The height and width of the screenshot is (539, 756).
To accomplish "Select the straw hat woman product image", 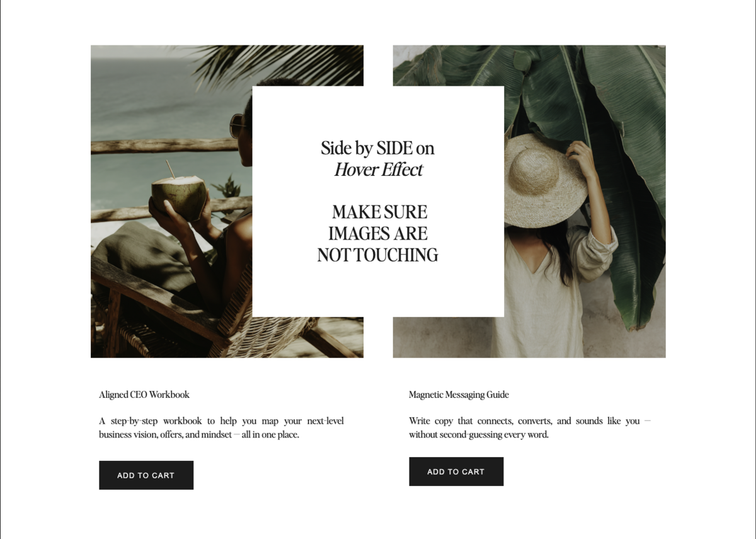I will pos(585,201).
